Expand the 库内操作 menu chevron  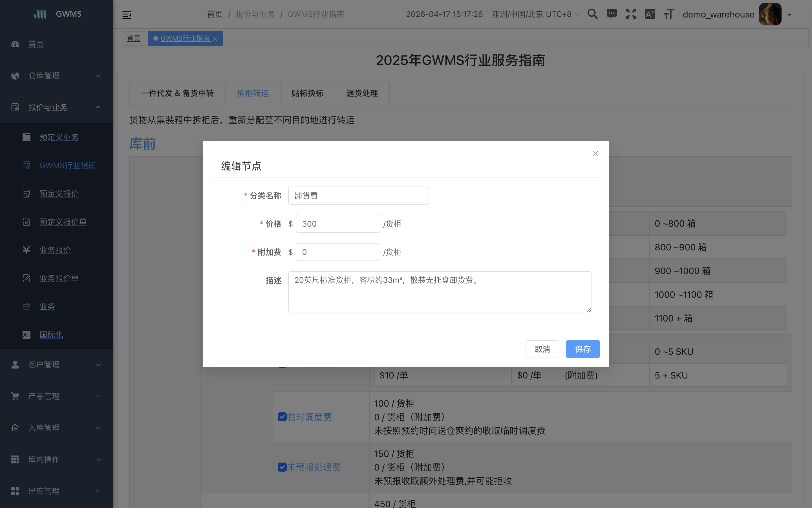point(98,459)
